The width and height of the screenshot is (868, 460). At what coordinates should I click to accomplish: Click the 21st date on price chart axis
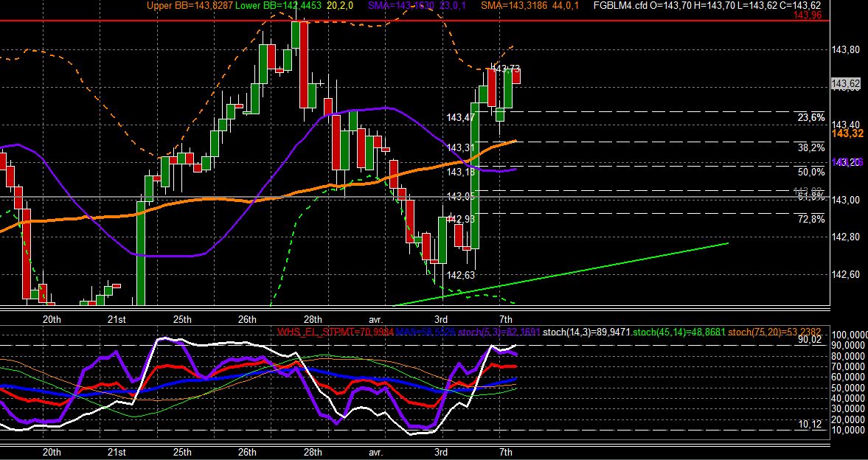[117, 319]
